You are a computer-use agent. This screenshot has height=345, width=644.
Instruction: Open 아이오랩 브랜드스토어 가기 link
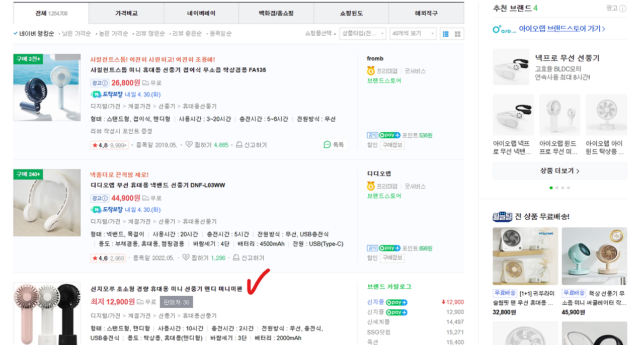562,29
